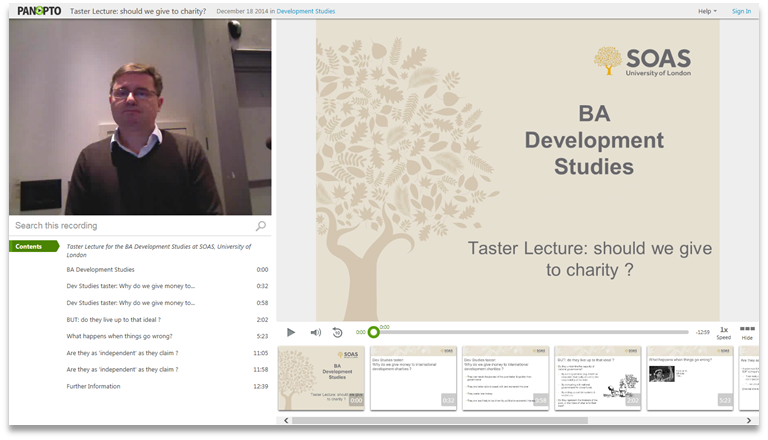Screen dimensions: 768x440
Task: Click the remaining time -12:59 label
Action: [x=702, y=332]
